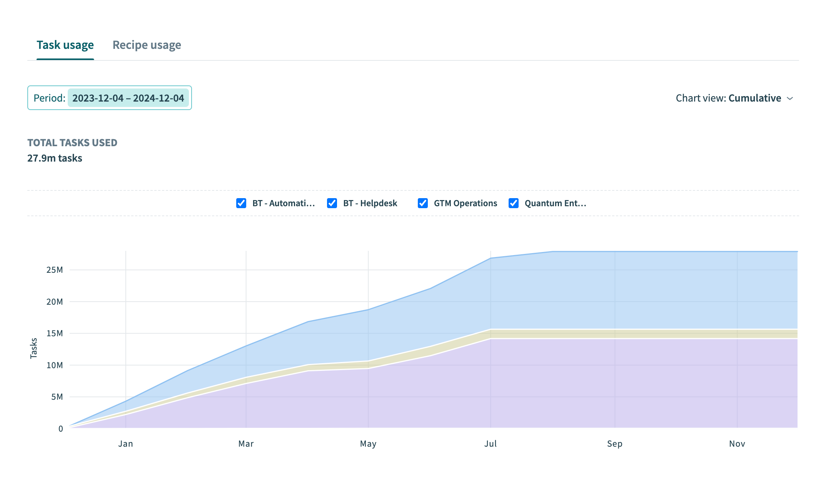Uncheck the BT - Helpdesk workspace

click(332, 203)
